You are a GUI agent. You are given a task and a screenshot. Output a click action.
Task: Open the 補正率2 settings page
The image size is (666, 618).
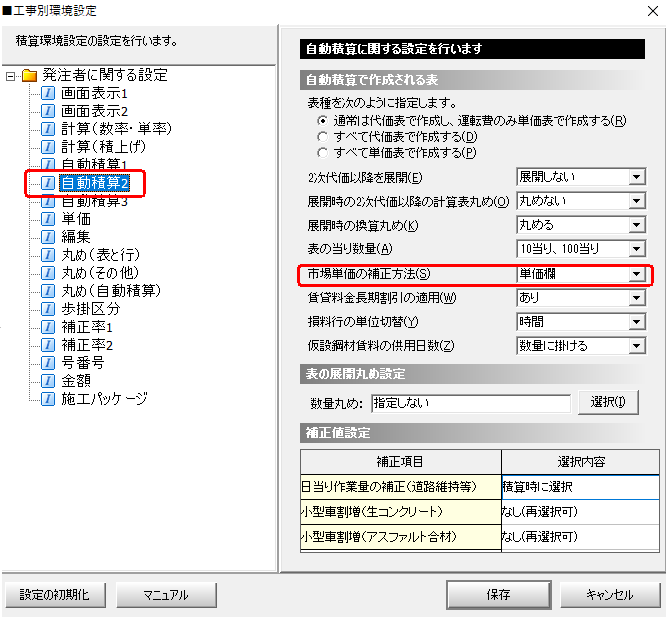(x=87, y=345)
